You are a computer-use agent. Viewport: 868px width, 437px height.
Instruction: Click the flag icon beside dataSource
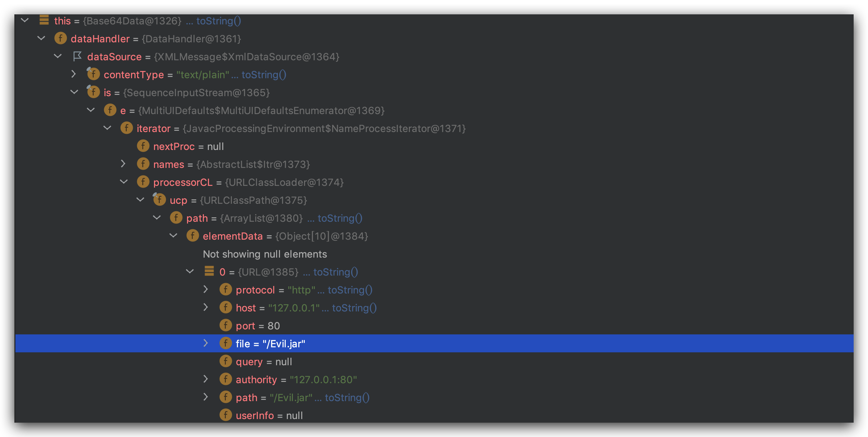(77, 56)
